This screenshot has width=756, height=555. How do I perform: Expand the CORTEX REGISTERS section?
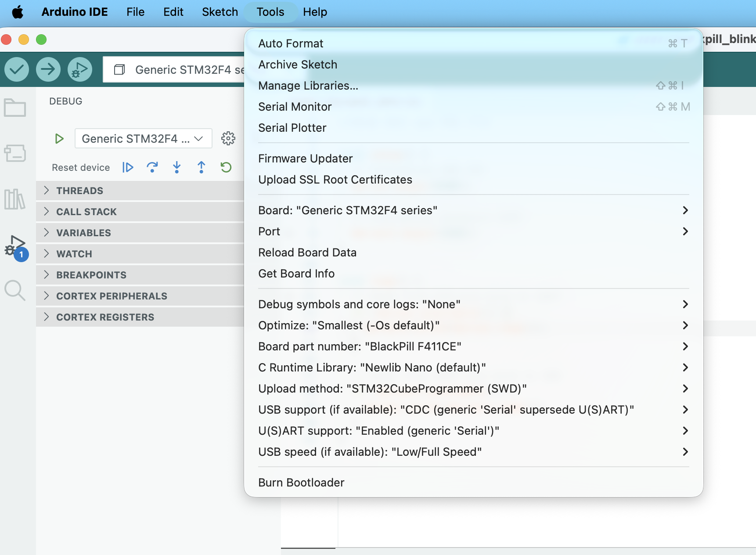click(140, 317)
